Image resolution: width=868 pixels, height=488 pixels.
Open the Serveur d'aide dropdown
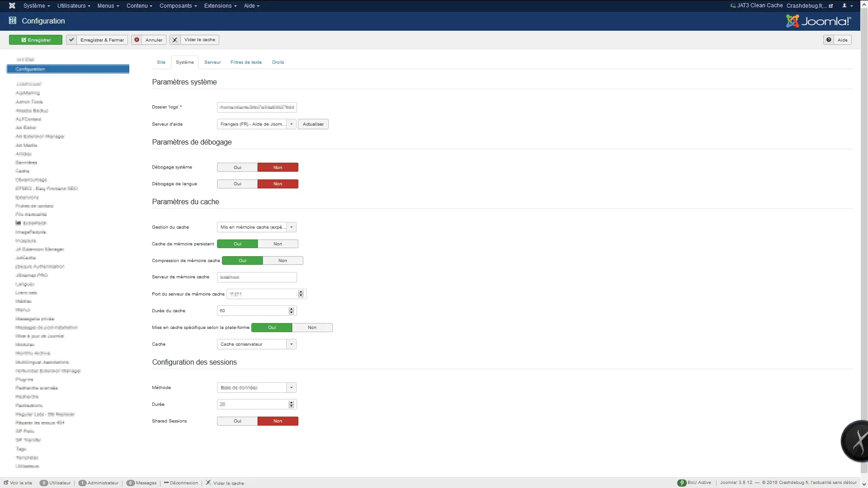tap(257, 124)
